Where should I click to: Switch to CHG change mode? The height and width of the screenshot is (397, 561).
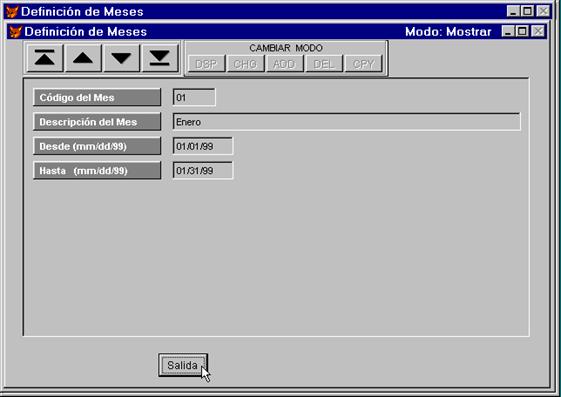245,64
